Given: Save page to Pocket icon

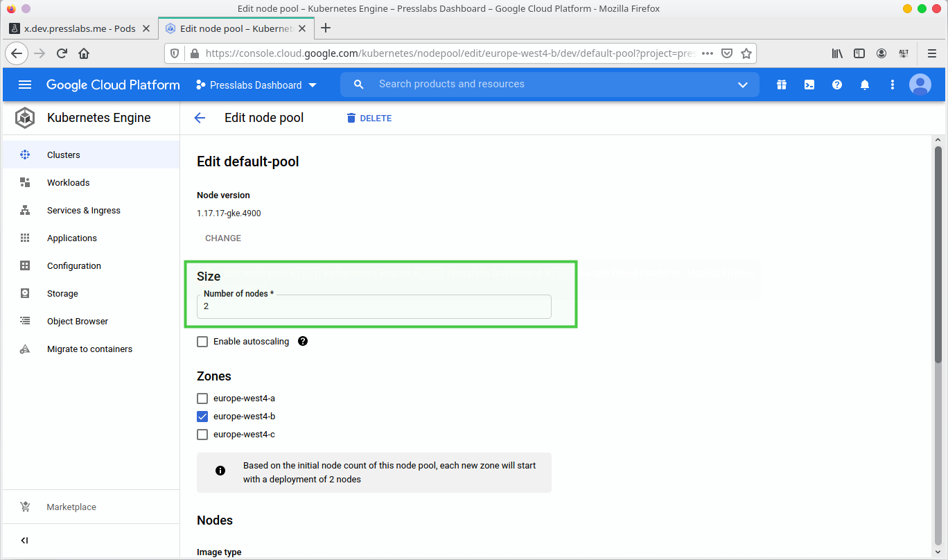Looking at the screenshot, I should pyautogui.click(x=727, y=53).
